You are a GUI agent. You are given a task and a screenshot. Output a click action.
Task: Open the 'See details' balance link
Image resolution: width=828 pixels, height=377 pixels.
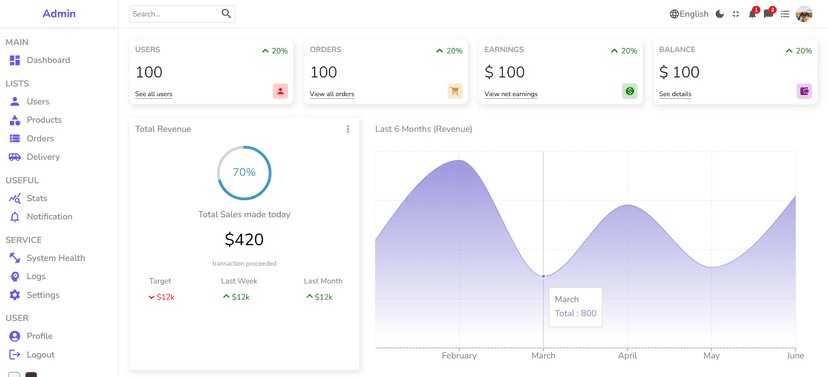pos(675,94)
